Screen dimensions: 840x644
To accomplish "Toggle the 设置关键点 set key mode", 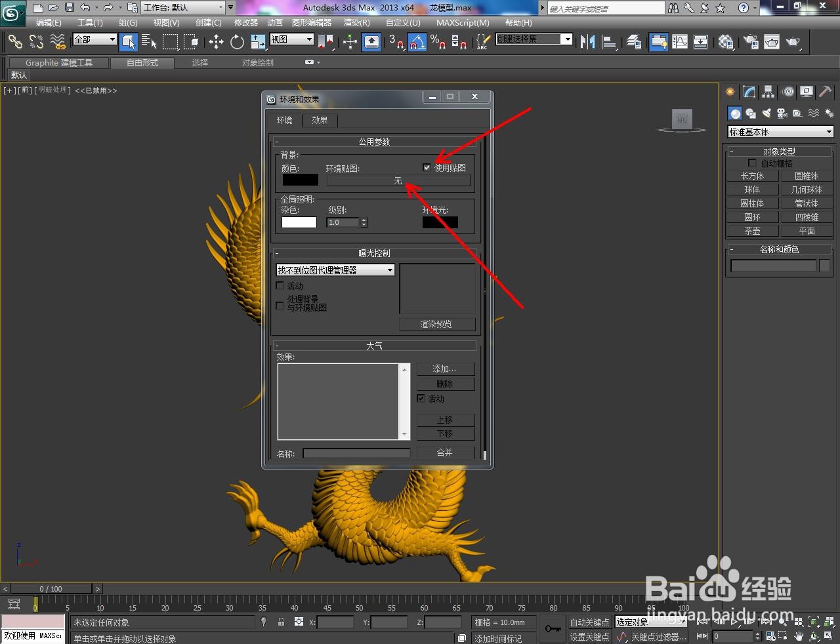I will [x=589, y=637].
